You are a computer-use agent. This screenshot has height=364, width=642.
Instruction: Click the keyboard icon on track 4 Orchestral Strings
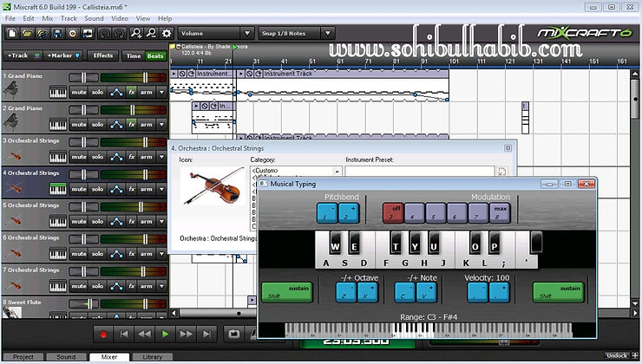(58, 189)
